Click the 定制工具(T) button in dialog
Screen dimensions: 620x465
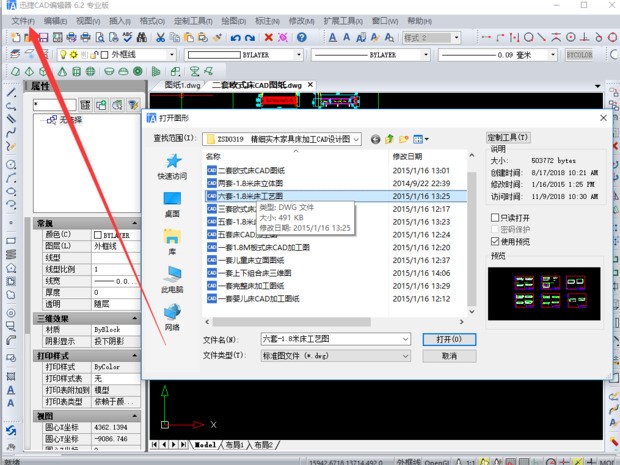(508, 138)
